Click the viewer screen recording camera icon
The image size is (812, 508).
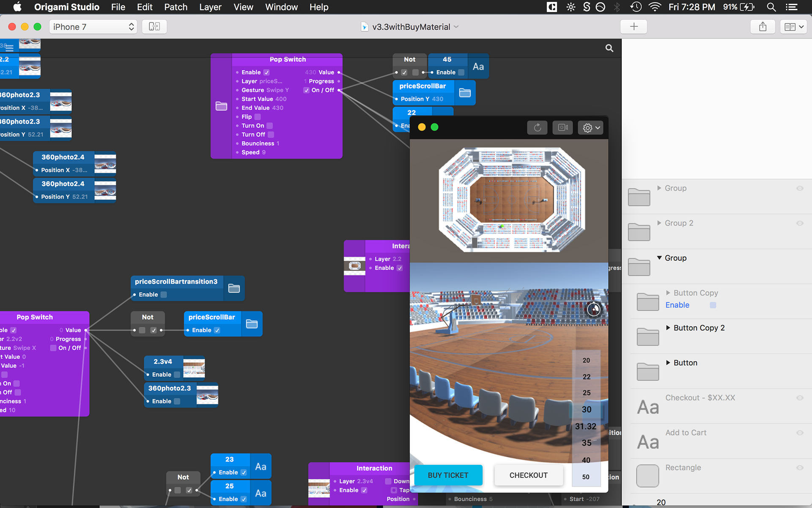(562, 127)
